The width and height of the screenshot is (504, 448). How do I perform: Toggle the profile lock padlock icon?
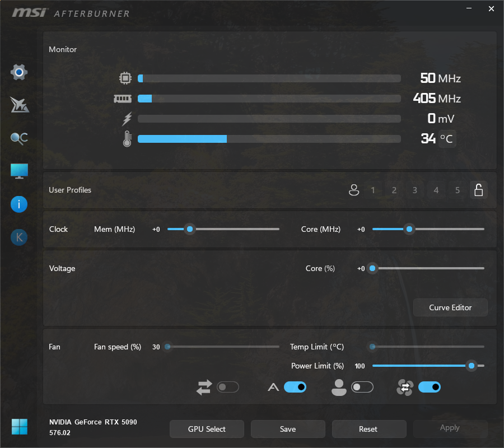pos(478,190)
